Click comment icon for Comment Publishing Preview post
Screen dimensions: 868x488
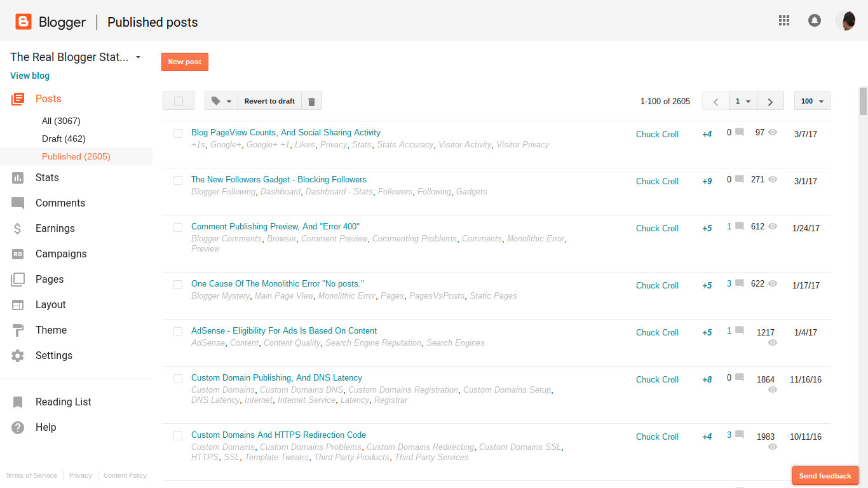(x=739, y=226)
